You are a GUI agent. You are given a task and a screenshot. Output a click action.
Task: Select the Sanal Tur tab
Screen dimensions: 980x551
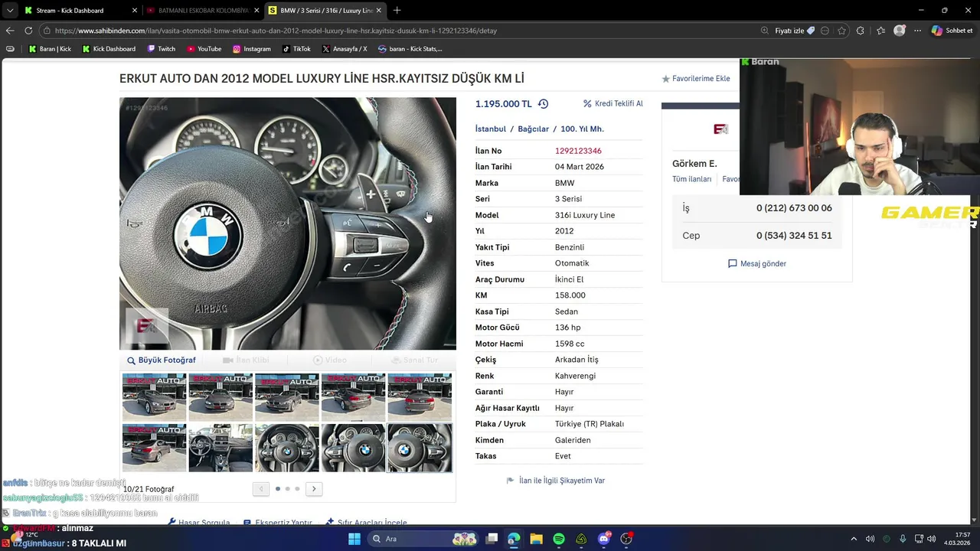tap(414, 360)
